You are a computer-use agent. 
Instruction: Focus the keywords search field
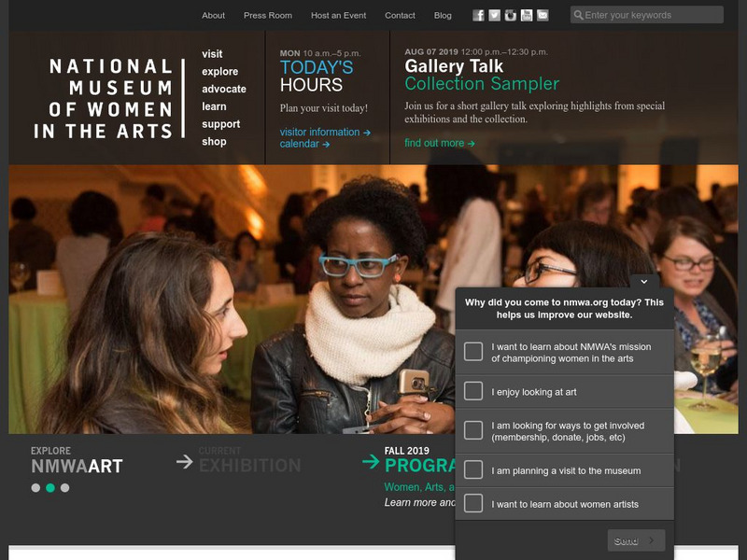tap(646, 15)
